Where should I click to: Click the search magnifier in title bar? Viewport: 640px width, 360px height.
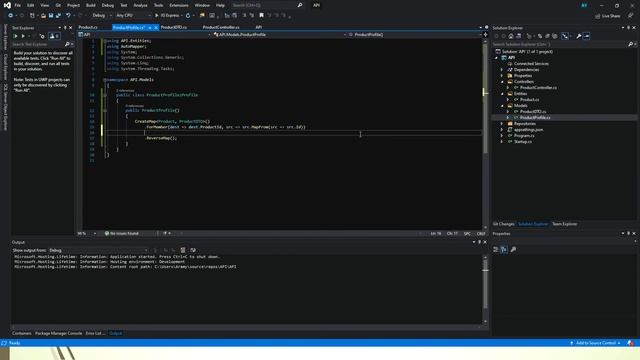[300, 5]
